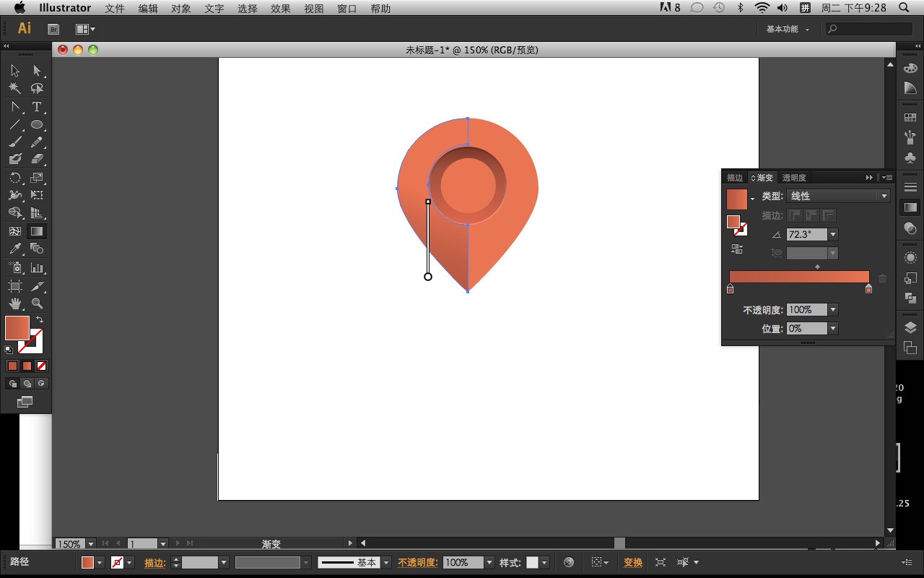
Task: Swap fill and stroke arrows
Action: tap(40, 319)
